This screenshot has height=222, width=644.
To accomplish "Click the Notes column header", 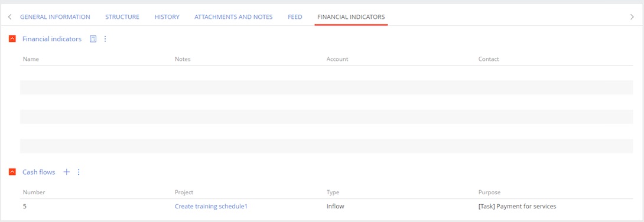I will [x=183, y=59].
